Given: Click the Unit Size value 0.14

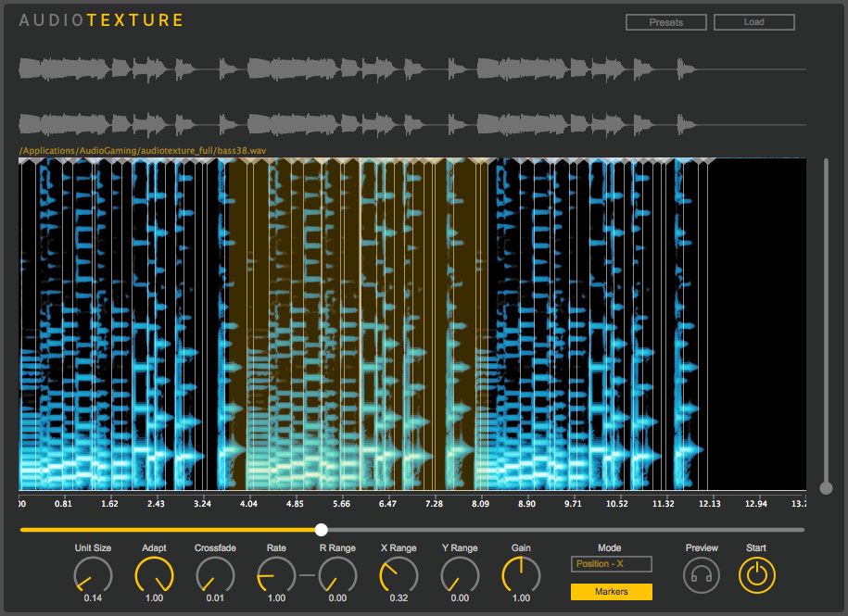Looking at the screenshot, I should (x=93, y=598).
